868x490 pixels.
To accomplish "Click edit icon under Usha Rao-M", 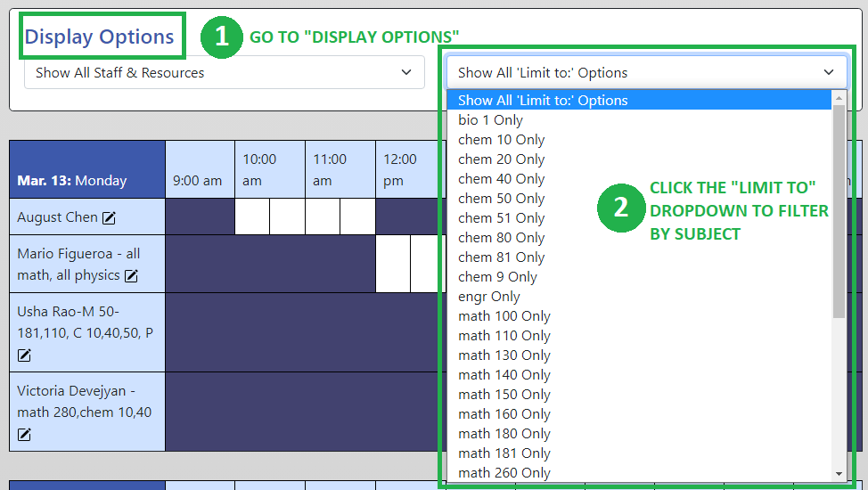I will 24,355.
